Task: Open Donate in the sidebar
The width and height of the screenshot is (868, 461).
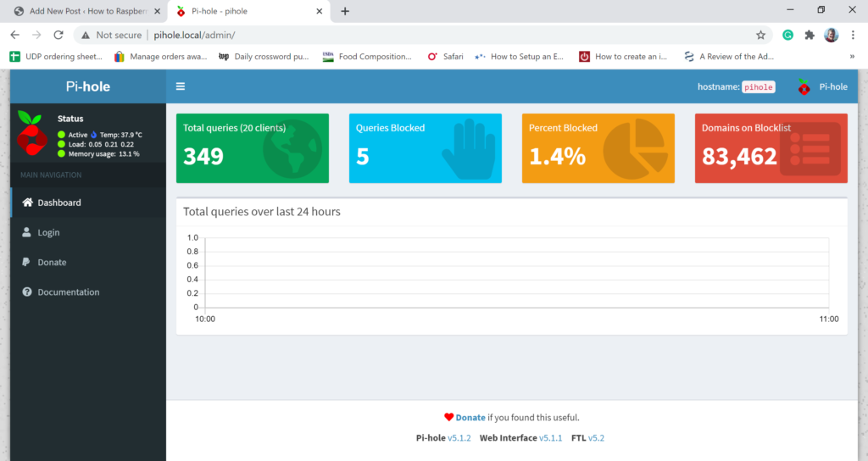Action: (x=88, y=263)
